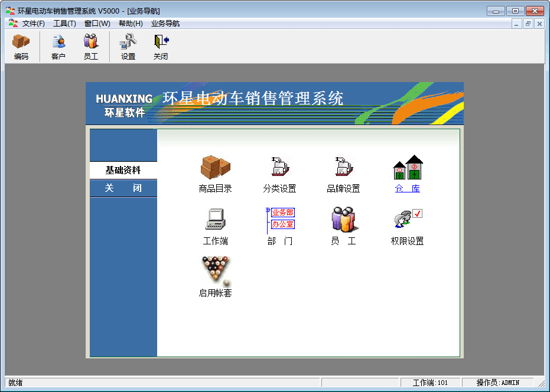Click the 关 闭 sidebar item
This screenshot has height=392, width=550.
(123, 188)
